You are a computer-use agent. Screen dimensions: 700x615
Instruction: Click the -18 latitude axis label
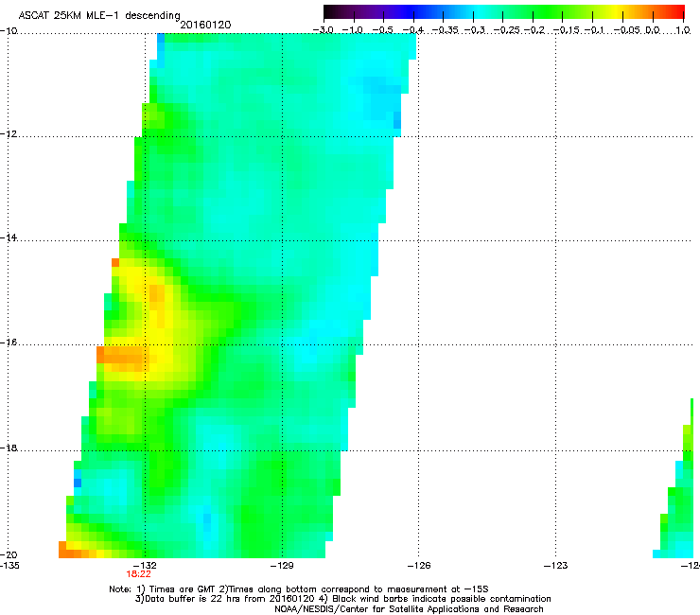(9, 448)
